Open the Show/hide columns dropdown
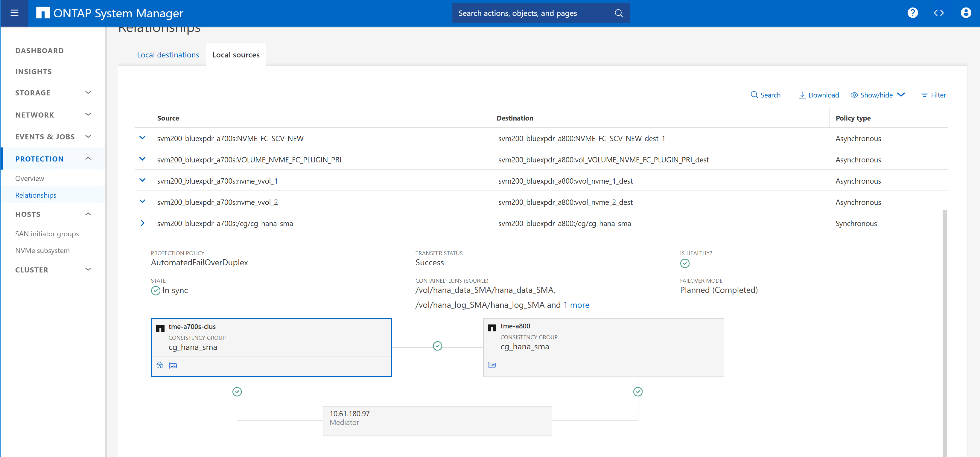Screen dimensions: 980x457 (x=877, y=95)
